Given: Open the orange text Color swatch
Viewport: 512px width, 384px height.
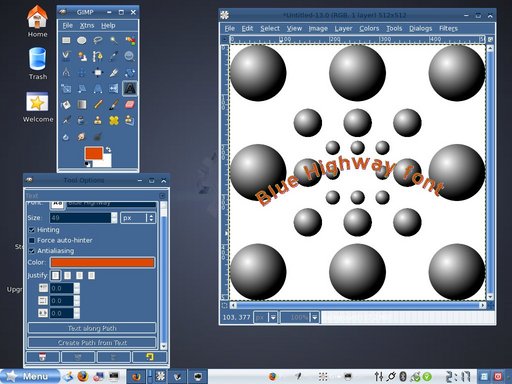Looking at the screenshot, I should pyautogui.click(x=102, y=262).
